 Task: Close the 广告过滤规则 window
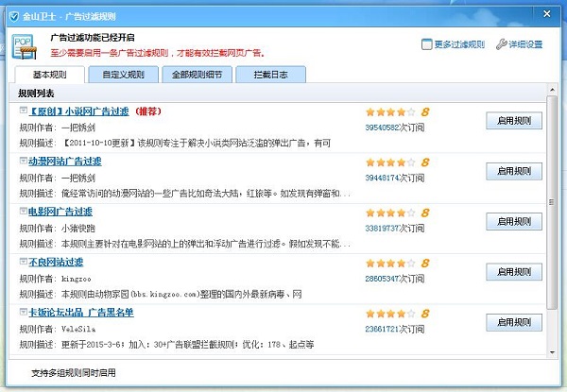point(547,14)
